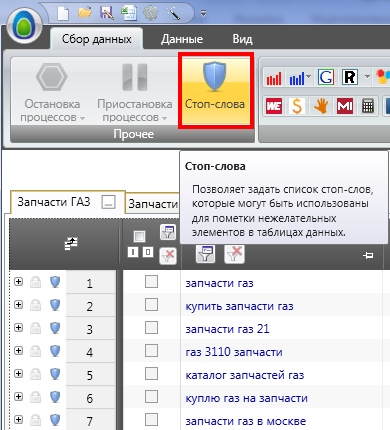Click the sort order icon in header

(x=71, y=244)
